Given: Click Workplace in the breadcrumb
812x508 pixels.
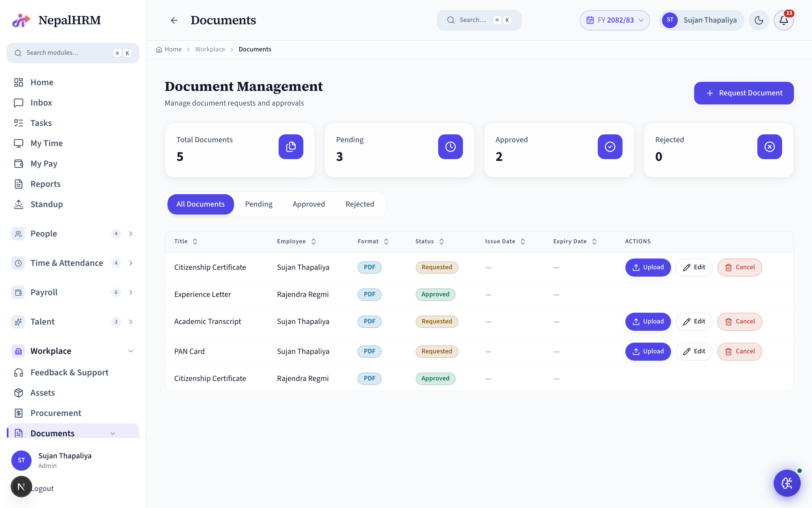Looking at the screenshot, I should (x=210, y=49).
